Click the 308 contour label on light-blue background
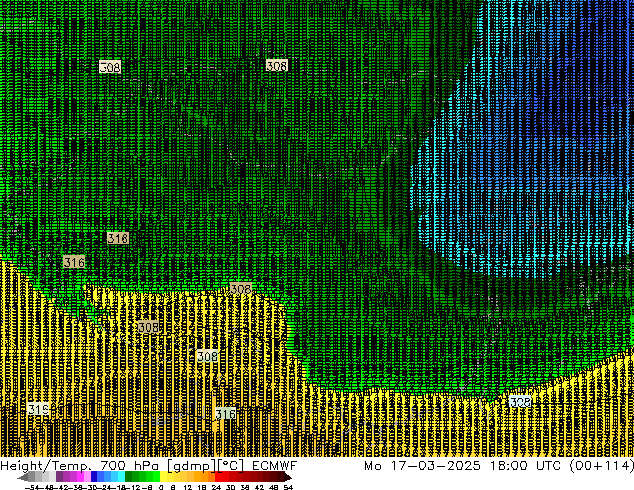Screen dimensions: 634x490 click(x=520, y=401)
